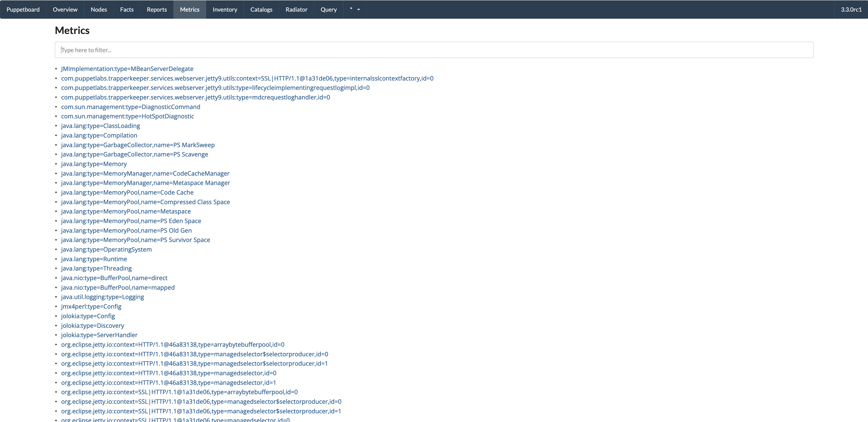Click the Puppetboard brand link
The image size is (868, 422).
23,9
